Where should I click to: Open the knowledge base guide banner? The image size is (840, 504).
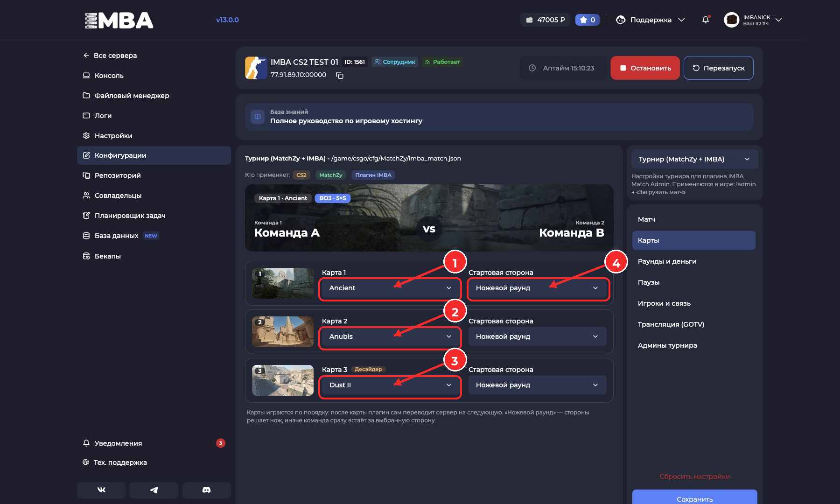[499, 117]
